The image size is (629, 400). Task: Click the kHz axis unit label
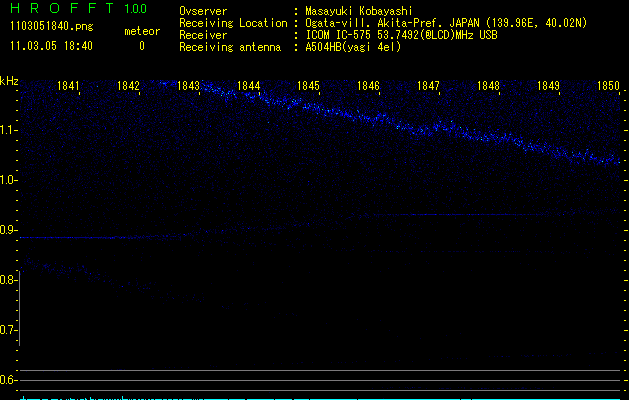9,81
